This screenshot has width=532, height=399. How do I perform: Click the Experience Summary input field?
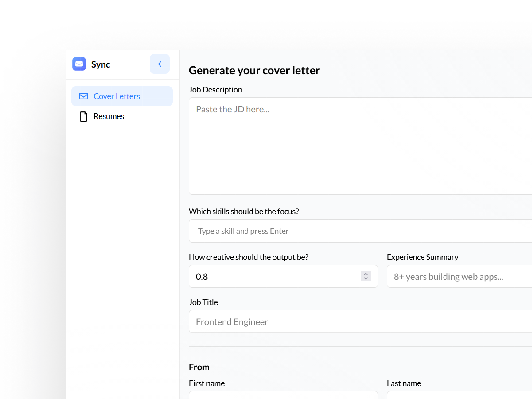(x=459, y=276)
